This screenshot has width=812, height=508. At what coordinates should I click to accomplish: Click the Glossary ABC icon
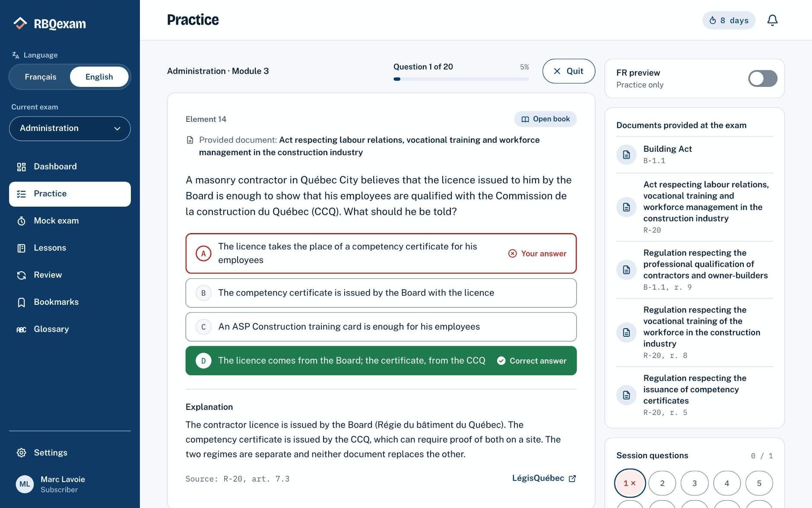click(x=21, y=329)
